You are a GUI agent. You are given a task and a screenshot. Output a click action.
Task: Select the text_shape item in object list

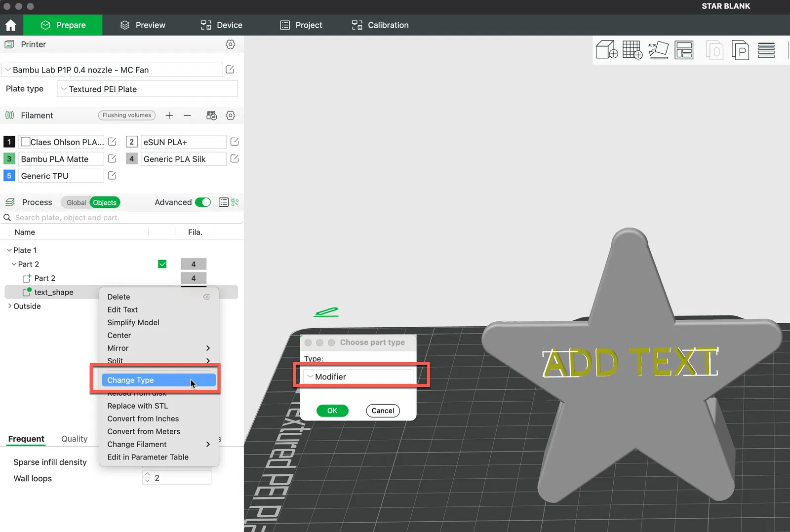(53, 292)
